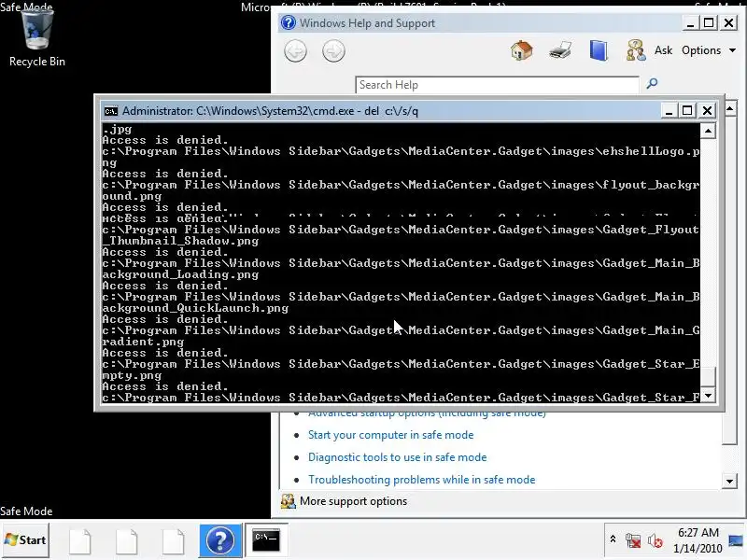Click the muted volume tray icon

tap(655, 540)
